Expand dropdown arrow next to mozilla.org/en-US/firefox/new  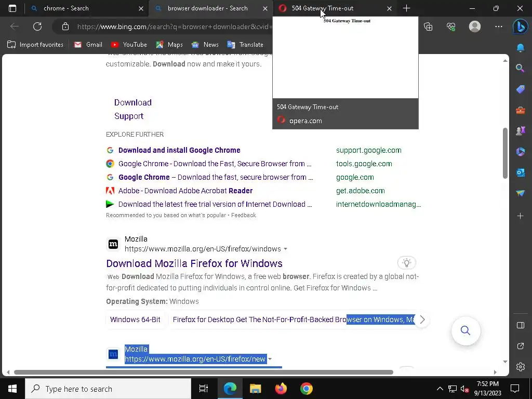[x=270, y=359]
